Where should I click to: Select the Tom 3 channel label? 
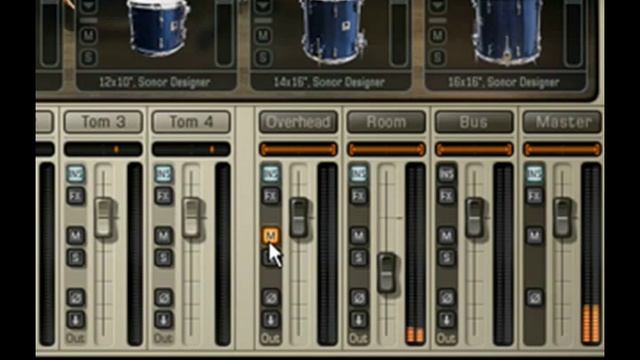[103, 122]
